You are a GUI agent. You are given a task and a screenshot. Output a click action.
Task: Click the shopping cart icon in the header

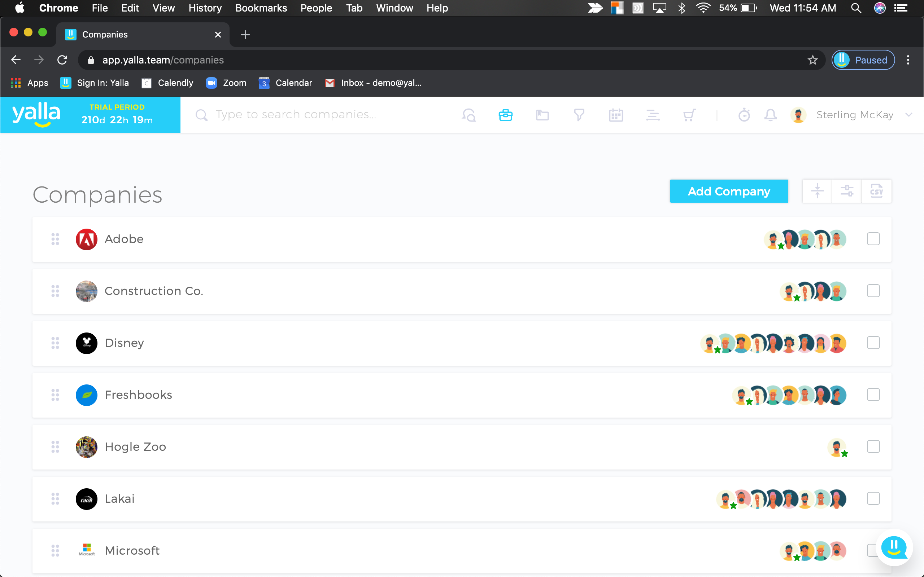point(689,115)
